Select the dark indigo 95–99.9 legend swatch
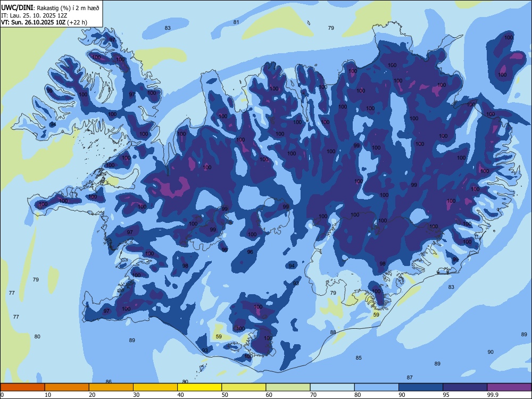Image resolution: width=532 pixels, height=399 pixels. pyautogui.click(x=465, y=387)
